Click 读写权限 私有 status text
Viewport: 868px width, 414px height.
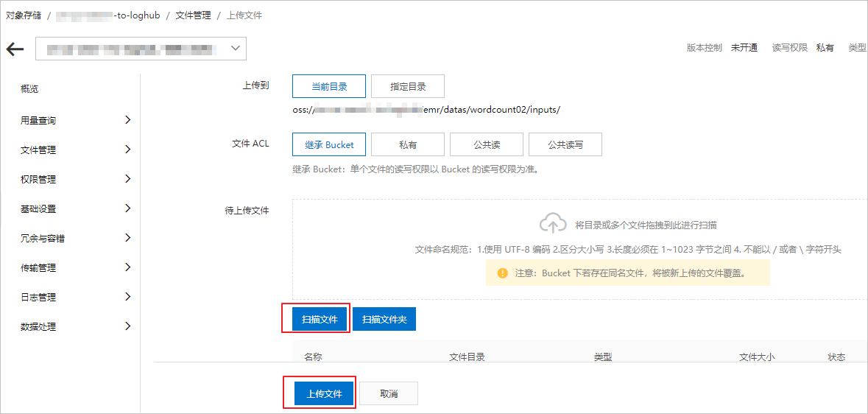pos(803,48)
